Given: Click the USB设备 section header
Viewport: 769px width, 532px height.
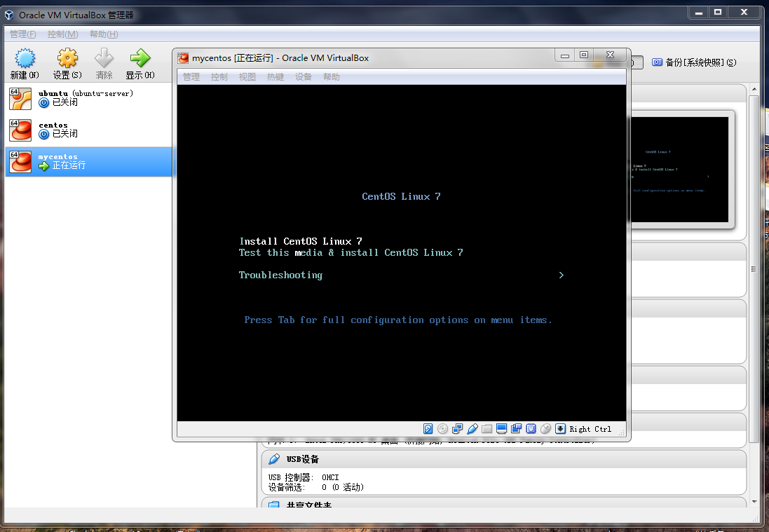Looking at the screenshot, I should coord(504,459).
